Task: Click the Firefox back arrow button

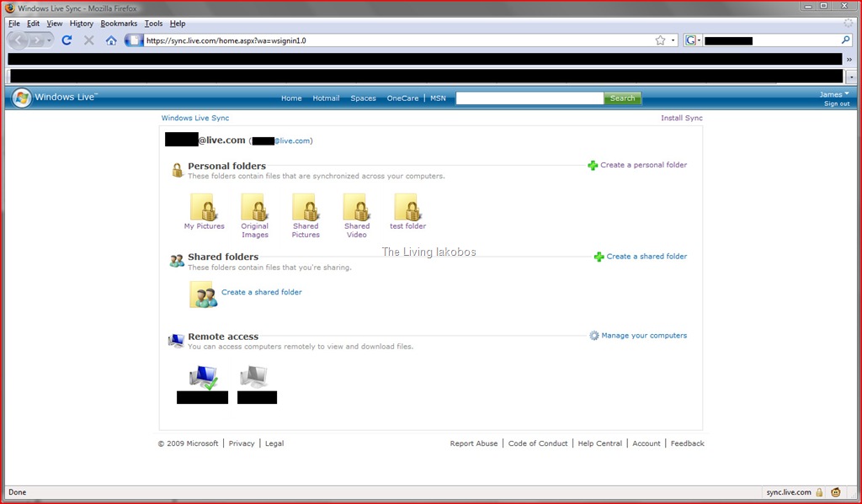Action: coord(19,40)
